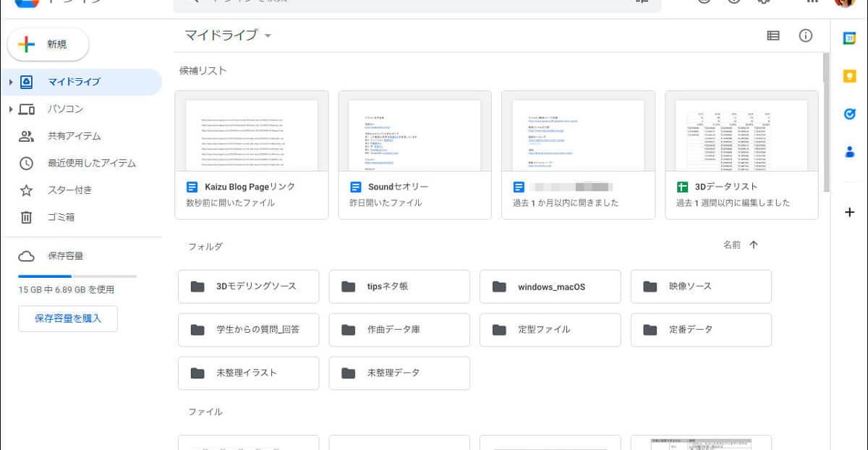The height and width of the screenshot is (450, 868).
Task: Click the list view layout icon
Action: (773, 35)
